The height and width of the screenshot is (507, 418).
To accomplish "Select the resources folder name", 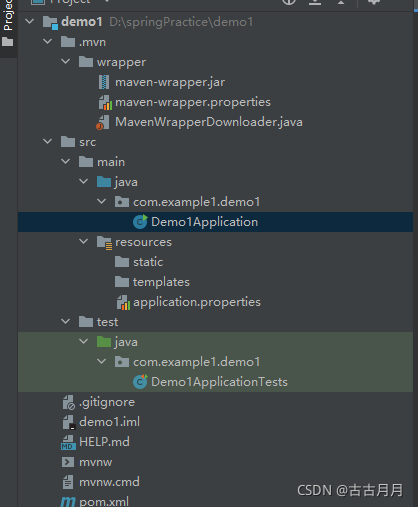I will coord(144,242).
